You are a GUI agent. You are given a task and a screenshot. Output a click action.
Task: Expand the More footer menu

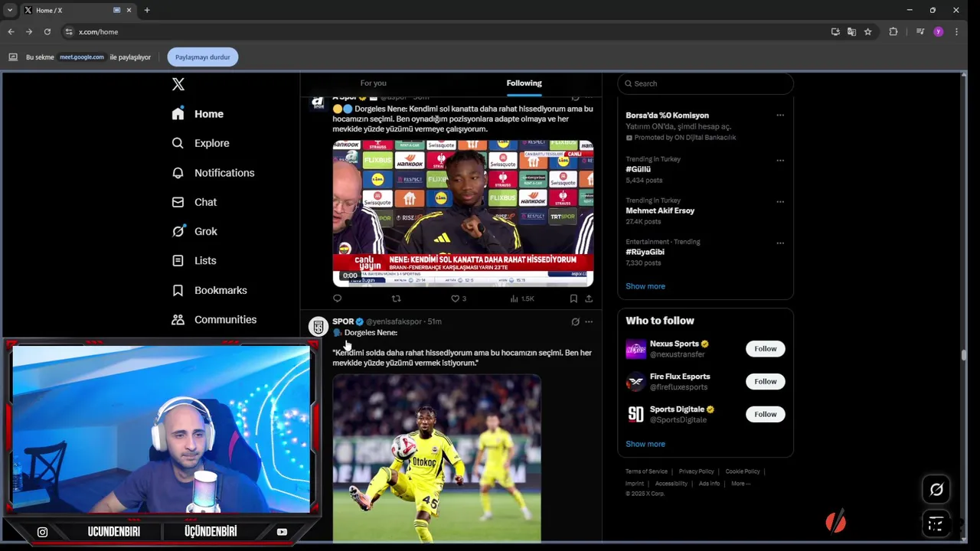pyautogui.click(x=740, y=484)
